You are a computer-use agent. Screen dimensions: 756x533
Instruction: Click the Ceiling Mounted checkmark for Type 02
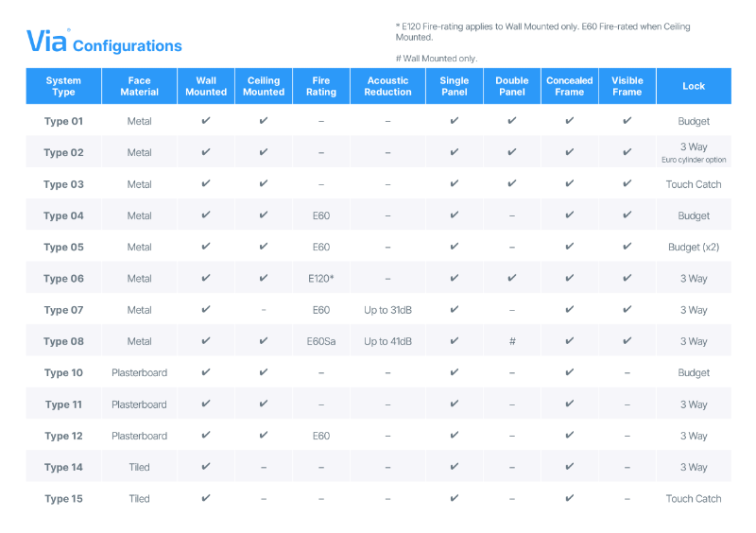point(264,152)
